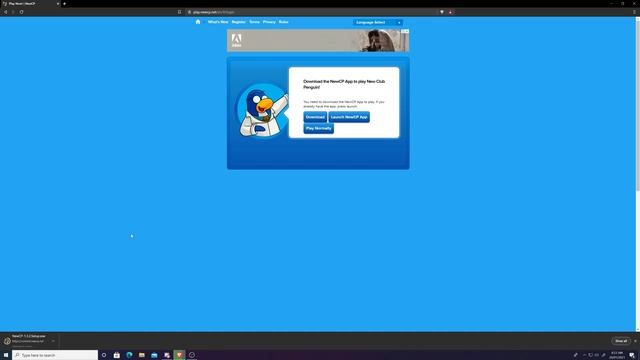Image resolution: width=640 pixels, height=360 pixels.
Task: Open the clock app icon on taskbar
Action: [192, 355]
